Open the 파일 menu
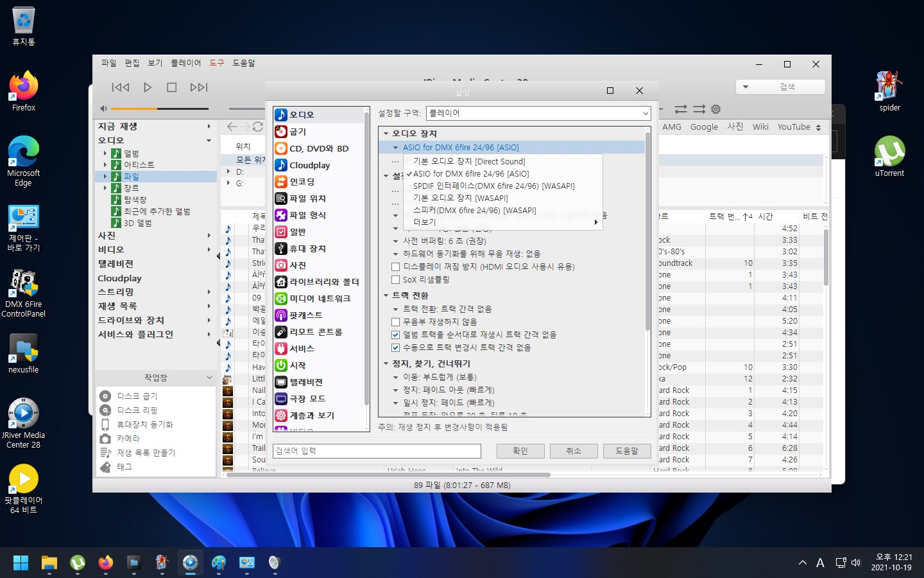Screen dimensions: 924x578 pos(109,63)
